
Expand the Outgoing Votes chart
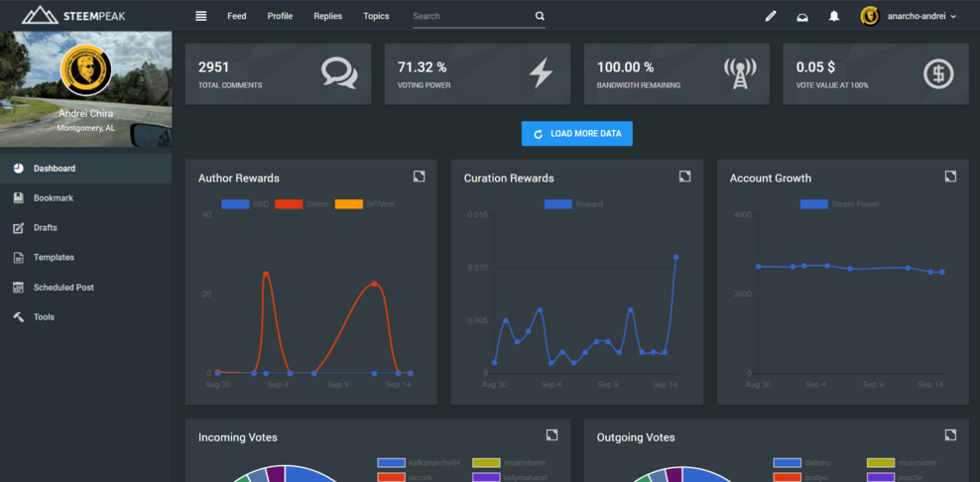(950, 434)
